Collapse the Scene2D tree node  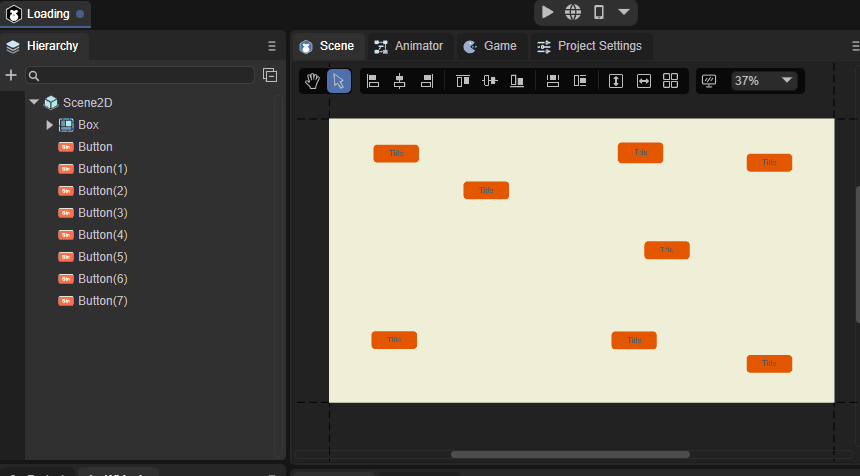coord(34,102)
